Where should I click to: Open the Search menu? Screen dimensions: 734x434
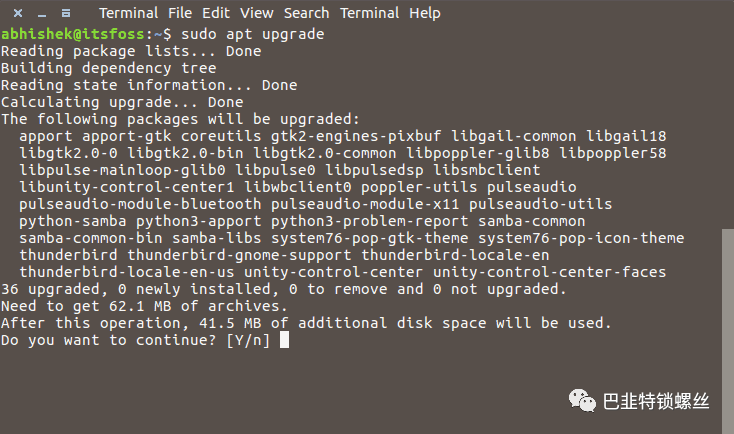pos(307,13)
